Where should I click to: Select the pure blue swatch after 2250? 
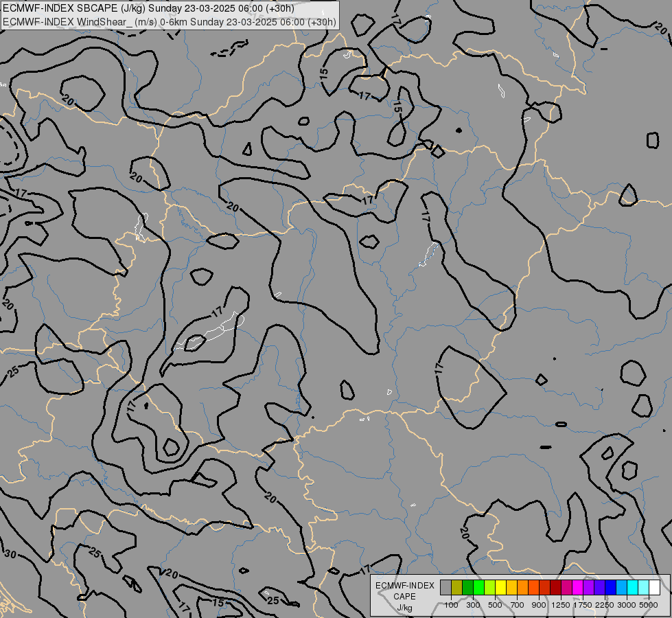click(611, 588)
